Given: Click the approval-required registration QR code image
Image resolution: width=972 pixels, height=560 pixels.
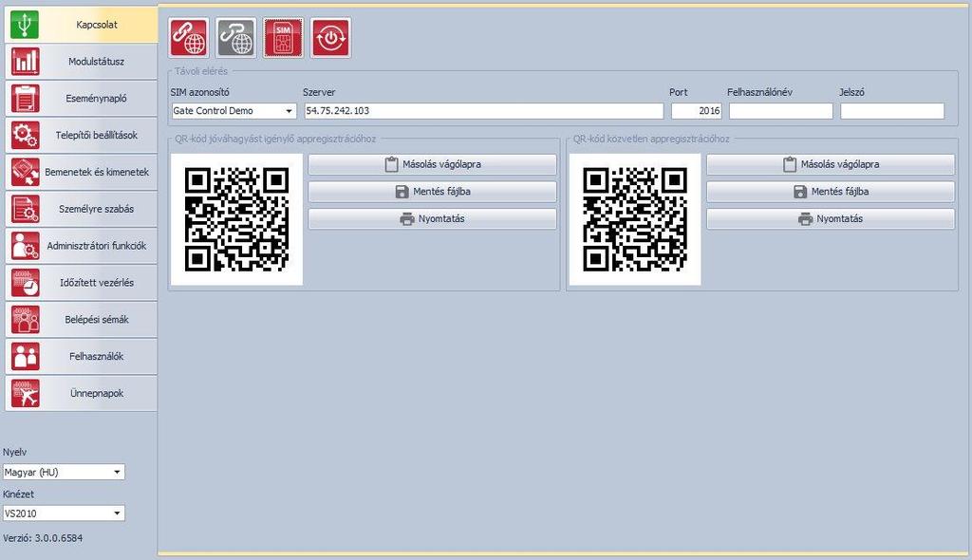Looking at the screenshot, I should 236,219.
